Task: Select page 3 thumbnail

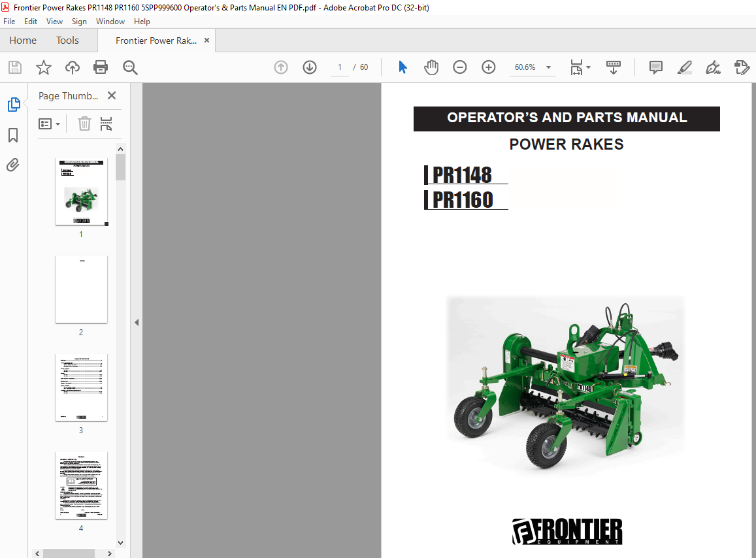Action: point(81,387)
